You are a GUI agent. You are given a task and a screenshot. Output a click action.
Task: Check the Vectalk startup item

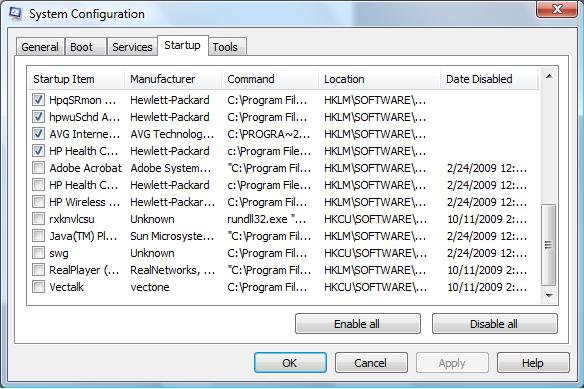click(x=38, y=287)
